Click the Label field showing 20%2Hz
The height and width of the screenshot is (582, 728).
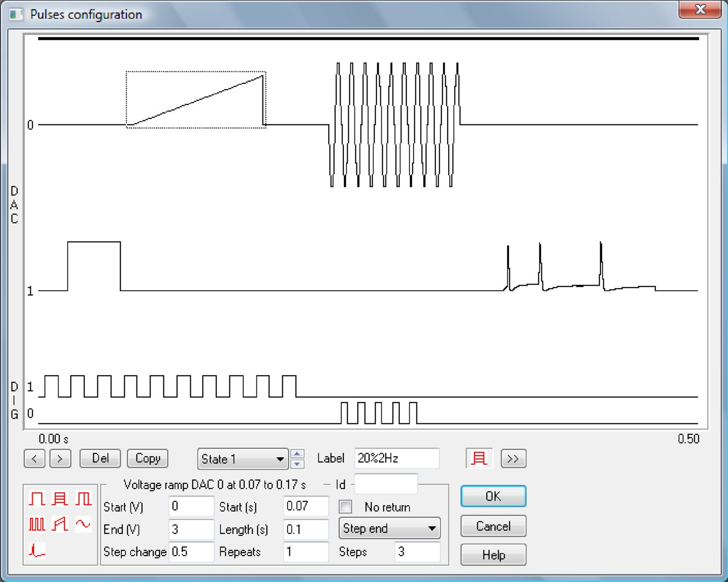click(x=396, y=458)
